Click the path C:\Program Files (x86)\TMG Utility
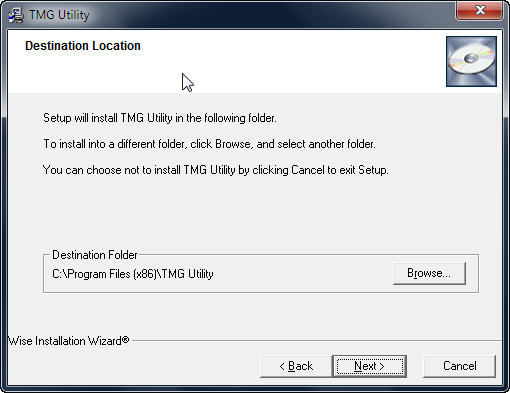This screenshot has height=393, width=510. click(133, 274)
